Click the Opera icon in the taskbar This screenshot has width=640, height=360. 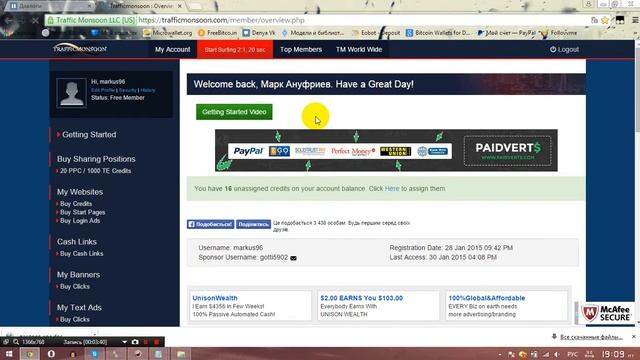pyautogui.click(x=51, y=354)
